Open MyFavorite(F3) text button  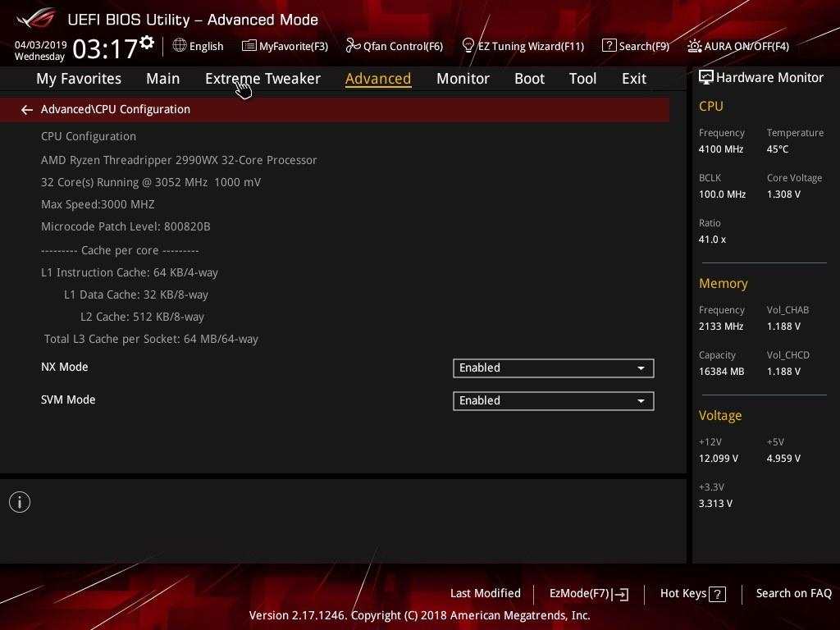coord(294,46)
